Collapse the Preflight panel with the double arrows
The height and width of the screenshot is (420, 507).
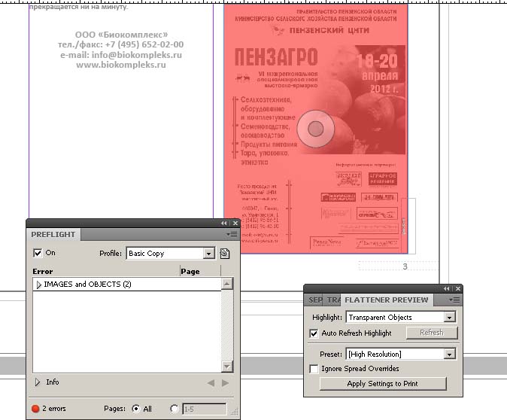[223, 224]
